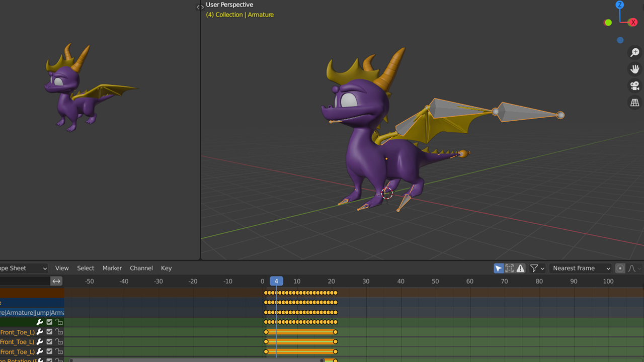Open the Nearest Frame snapping dropdown
The height and width of the screenshot is (362, 644).
pyautogui.click(x=581, y=268)
